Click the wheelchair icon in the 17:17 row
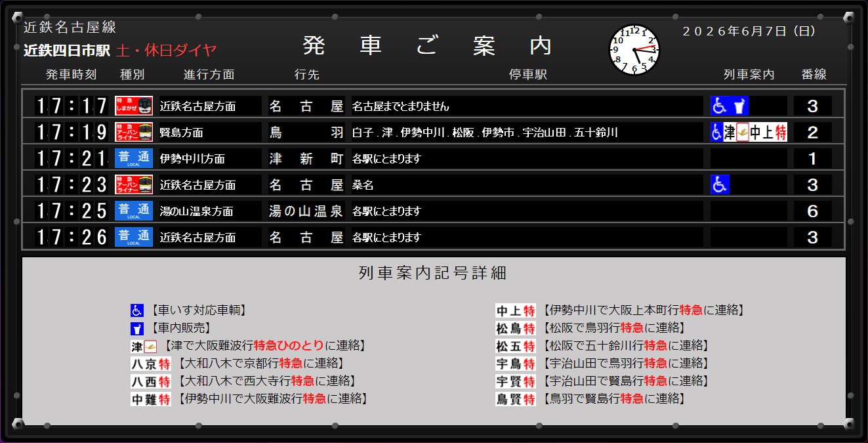The image size is (868, 443). 720,106
